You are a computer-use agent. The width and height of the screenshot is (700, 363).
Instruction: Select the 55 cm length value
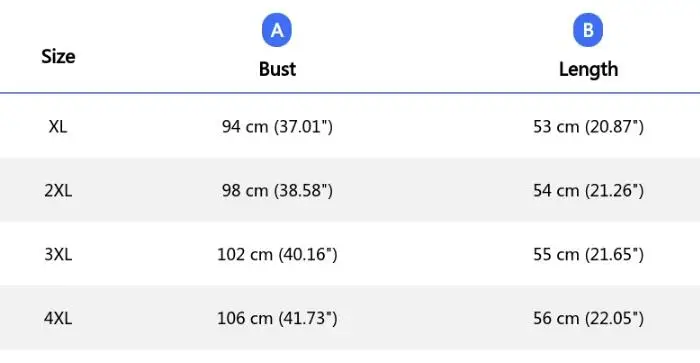tap(588, 255)
